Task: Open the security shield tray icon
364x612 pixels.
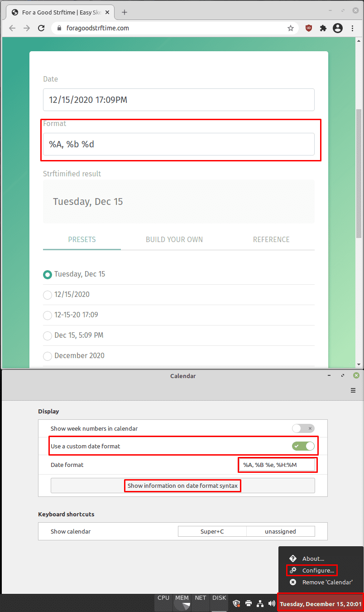Action: 236,603
